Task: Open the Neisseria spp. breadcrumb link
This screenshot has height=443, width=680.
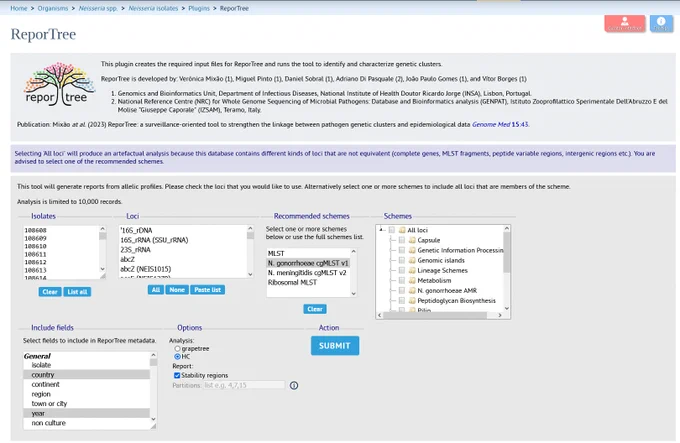Action: (98, 8)
